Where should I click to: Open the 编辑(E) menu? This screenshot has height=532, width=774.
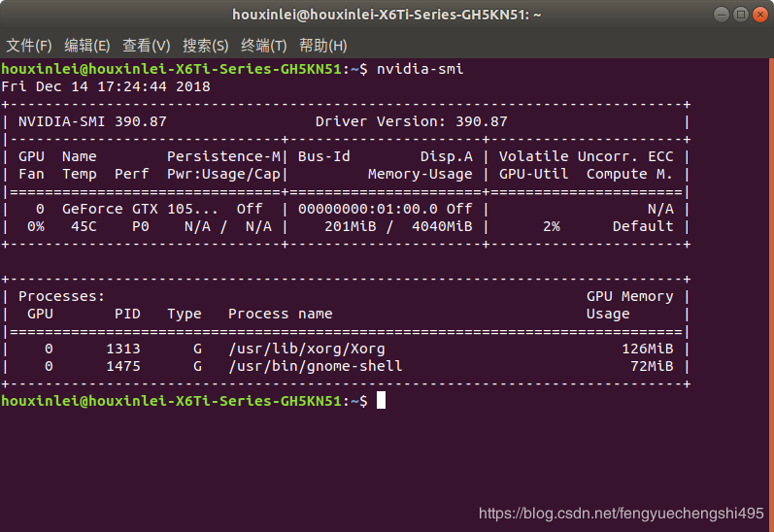click(x=86, y=46)
